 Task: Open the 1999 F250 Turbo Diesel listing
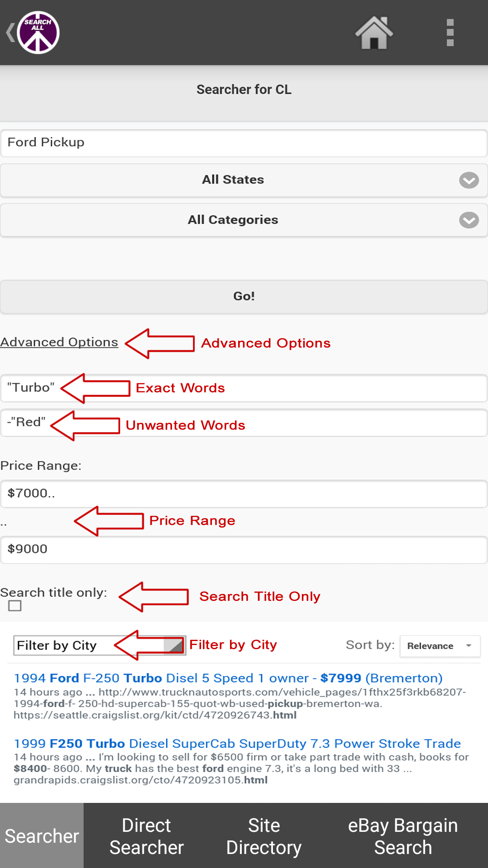[237, 744]
